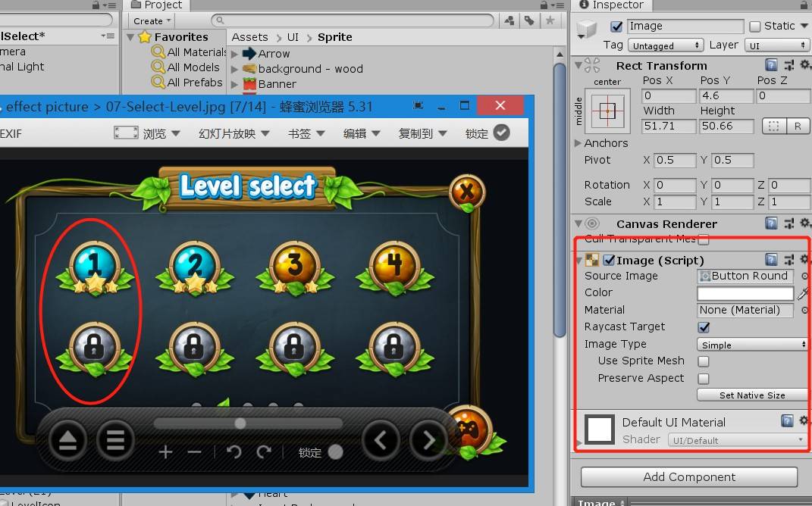Open Default UI Material help icon
The height and width of the screenshot is (506, 812).
(x=787, y=420)
